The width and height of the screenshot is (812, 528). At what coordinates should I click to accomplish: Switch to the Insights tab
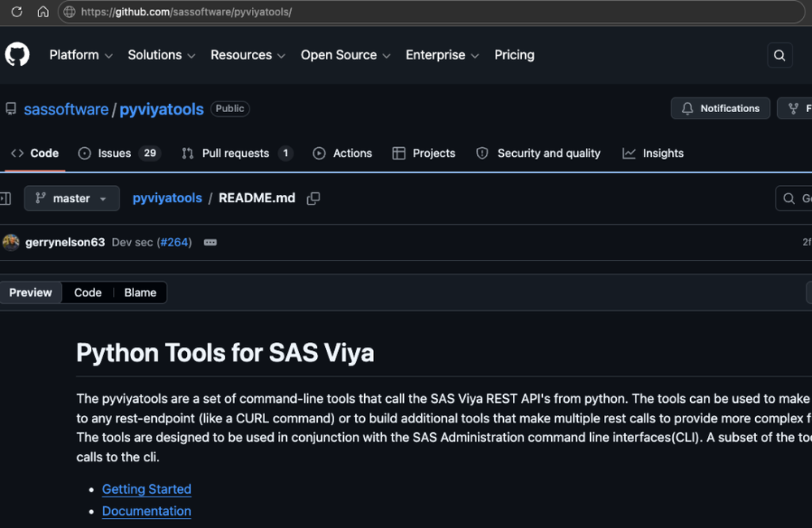click(653, 154)
